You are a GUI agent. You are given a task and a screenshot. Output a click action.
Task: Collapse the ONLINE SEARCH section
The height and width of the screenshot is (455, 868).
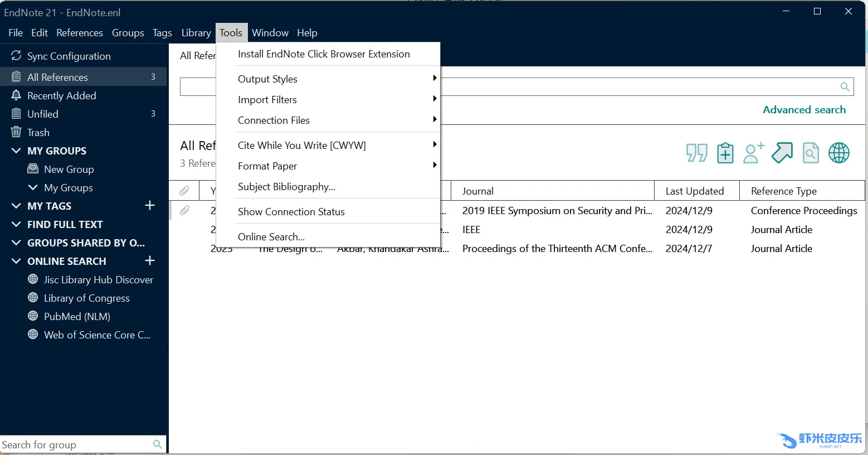[16, 262]
